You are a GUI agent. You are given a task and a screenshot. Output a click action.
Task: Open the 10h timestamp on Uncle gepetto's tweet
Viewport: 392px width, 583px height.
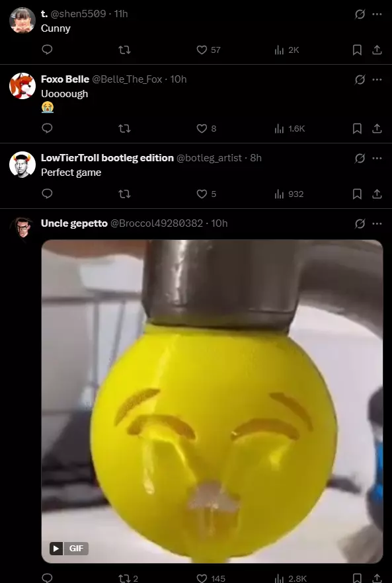[x=219, y=223]
